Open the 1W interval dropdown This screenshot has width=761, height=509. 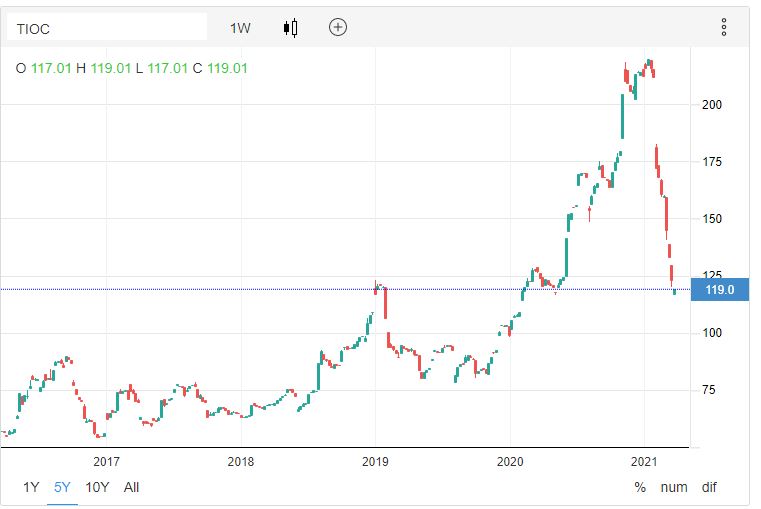240,28
